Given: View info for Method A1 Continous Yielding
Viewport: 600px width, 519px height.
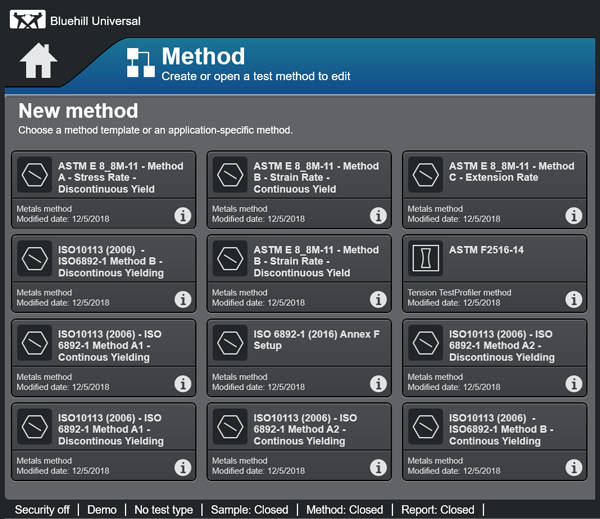Looking at the screenshot, I should 183,384.
